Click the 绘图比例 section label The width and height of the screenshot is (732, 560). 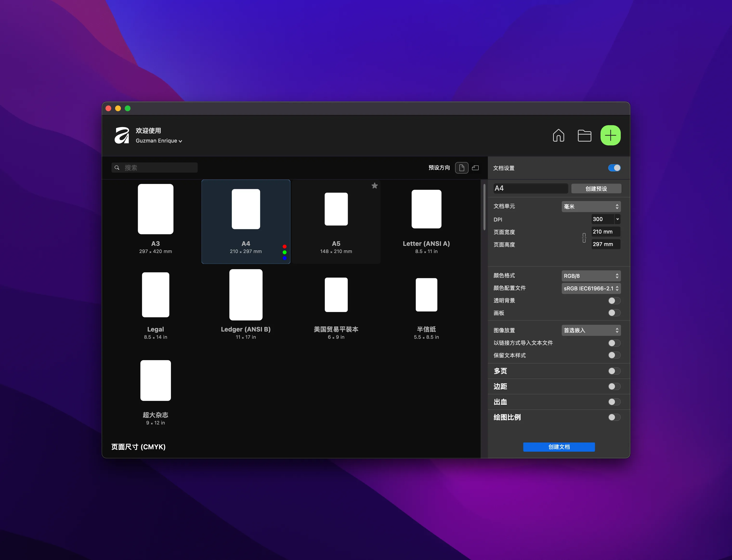[x=507, y=417]
